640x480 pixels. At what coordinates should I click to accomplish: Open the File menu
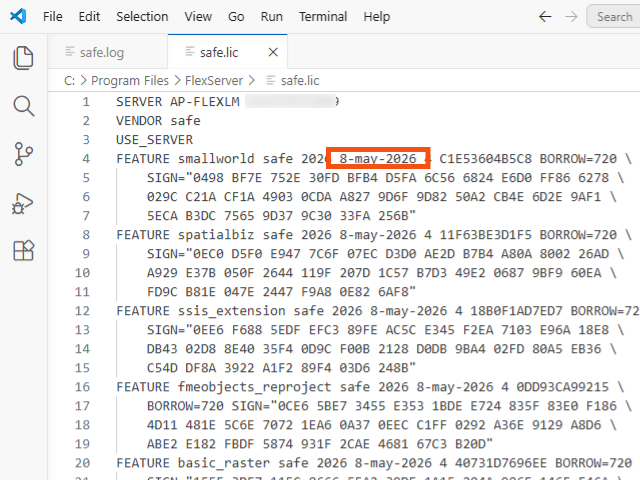tap(53, 17)
